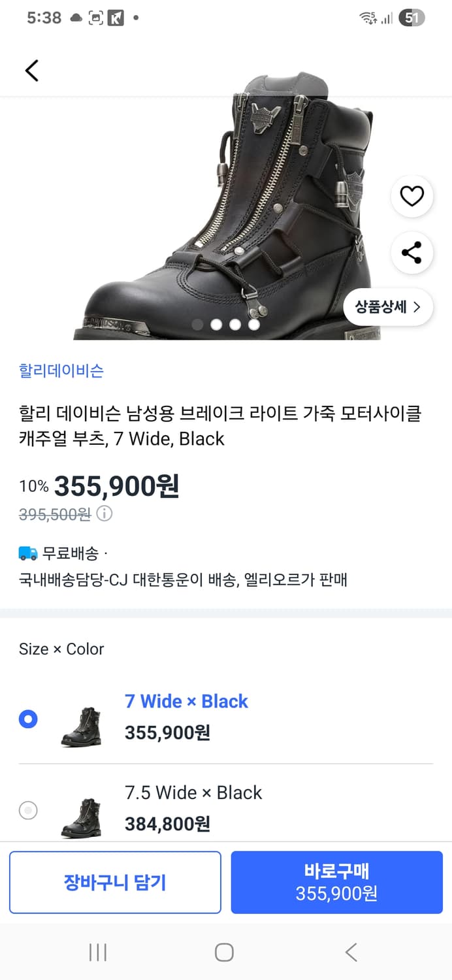Tap the fourth carousel dot on product image
Screen dimensions: 452x980
coord(255,323)
